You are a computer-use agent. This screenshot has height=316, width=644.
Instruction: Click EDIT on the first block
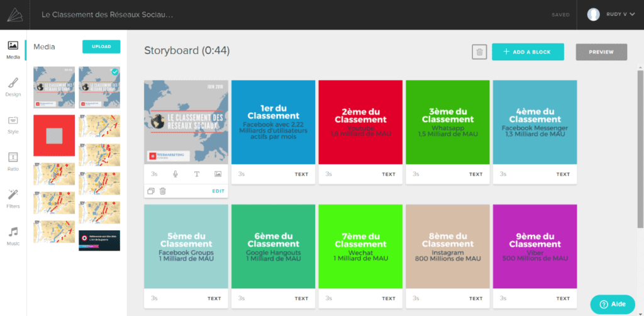[218, 191]
